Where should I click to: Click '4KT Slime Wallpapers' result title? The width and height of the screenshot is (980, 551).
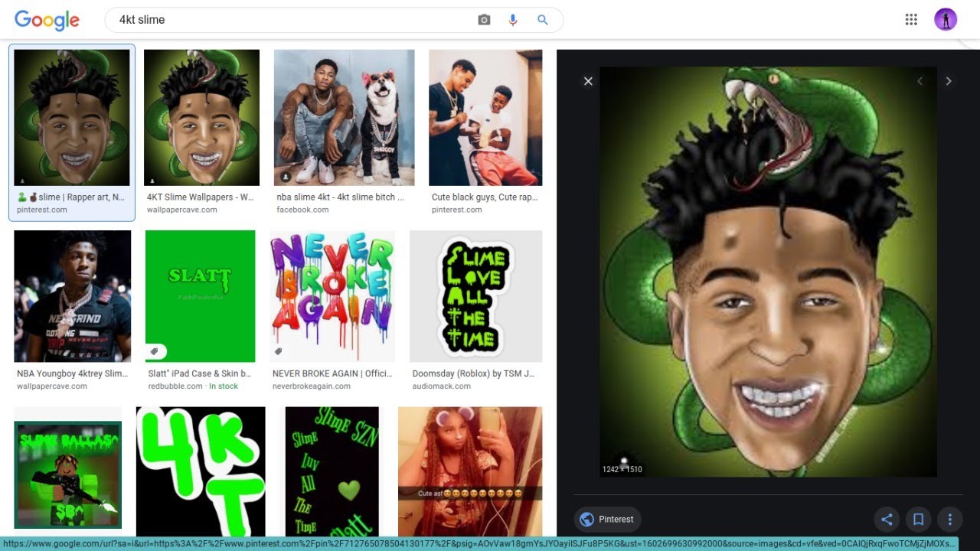[201, 197]
